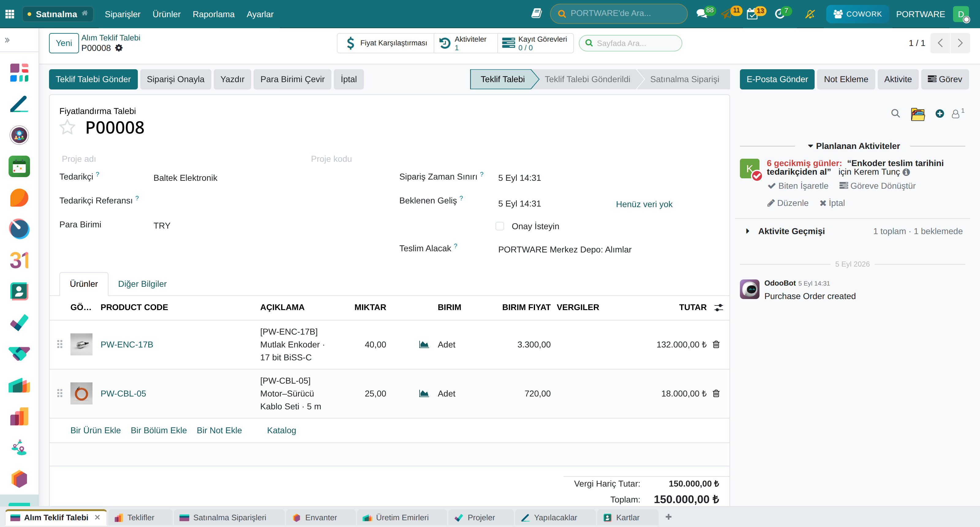Open the apps grid menu icon
980x527 pixels.
pos(10,14)
